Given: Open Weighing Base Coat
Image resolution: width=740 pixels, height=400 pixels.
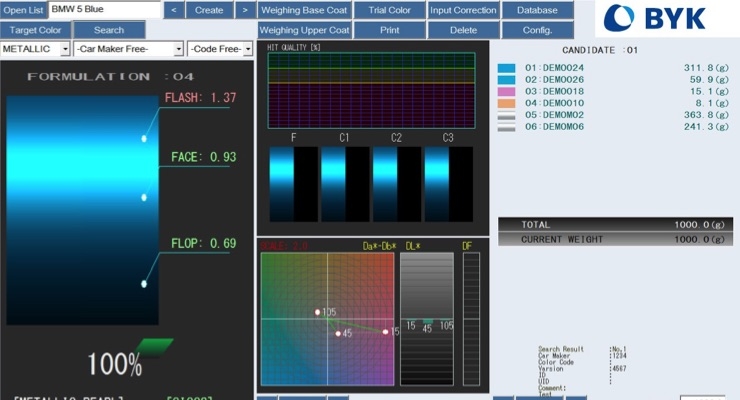Looking at the screenshot, I should point(304,10).
